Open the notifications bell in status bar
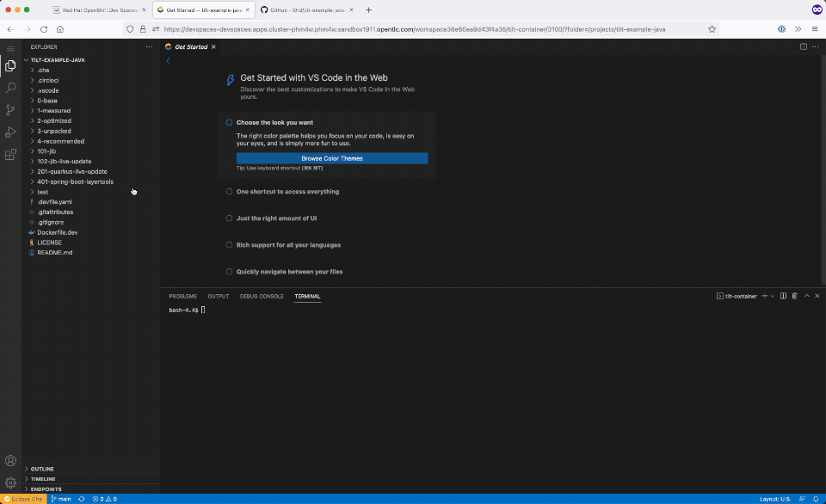Screen dimensions: 826x504 816,499
